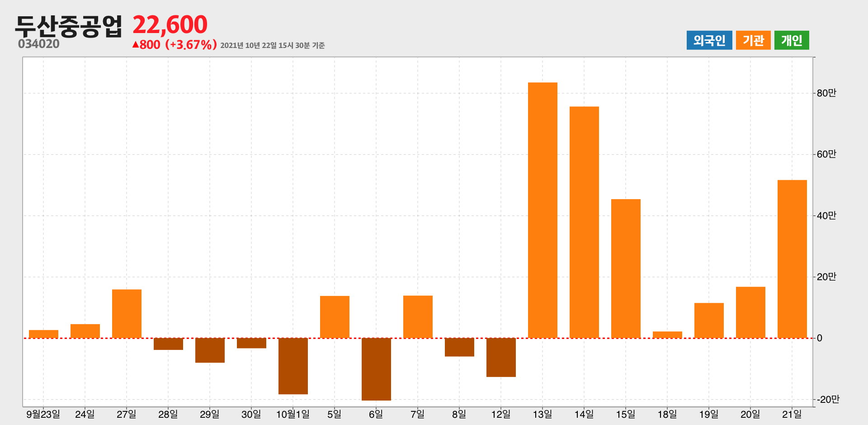Image resolution: width=868 pixels, height=425 pixels.
Task: Click the bar for 9월23일
Action: [43, 334]
